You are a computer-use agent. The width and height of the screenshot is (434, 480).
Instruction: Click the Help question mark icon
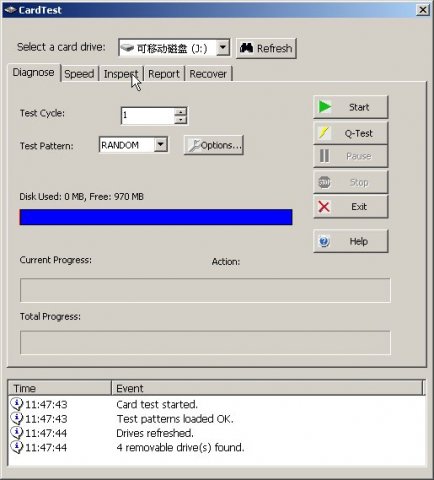(324, 241)
